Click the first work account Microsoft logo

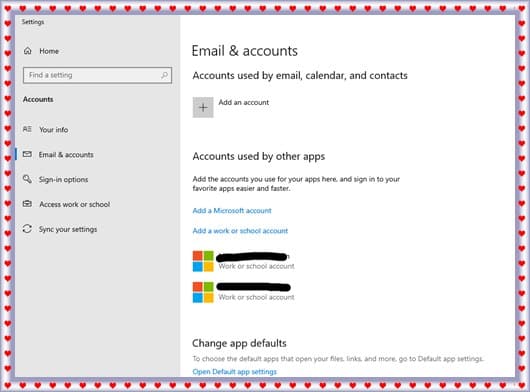coord(203,261)
